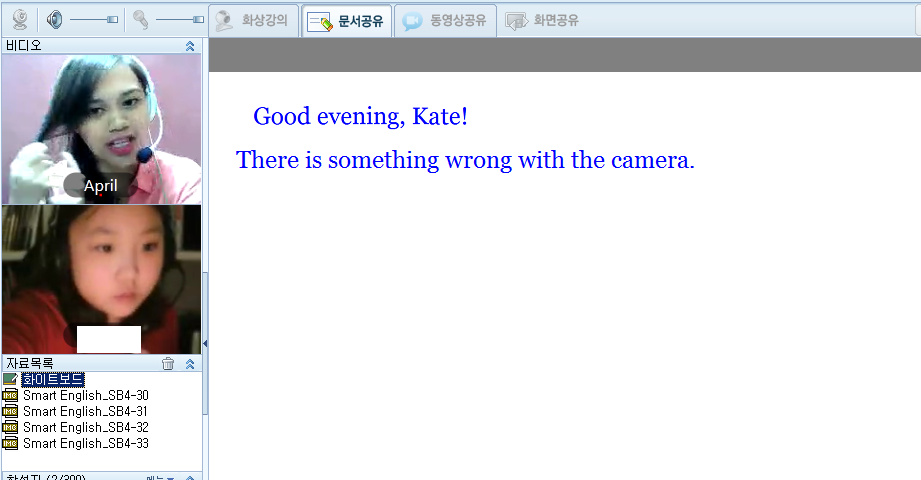Open Smart English_SB4-32 document
This screenshot has height=480, width=921.
click(x=85, y=427)
